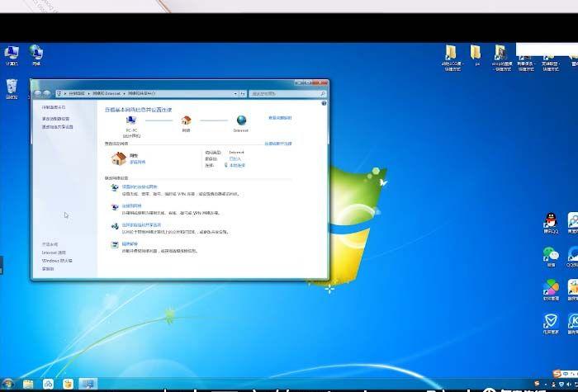
Task: Click the Back arrow in the window
Action: click(38, 93)
